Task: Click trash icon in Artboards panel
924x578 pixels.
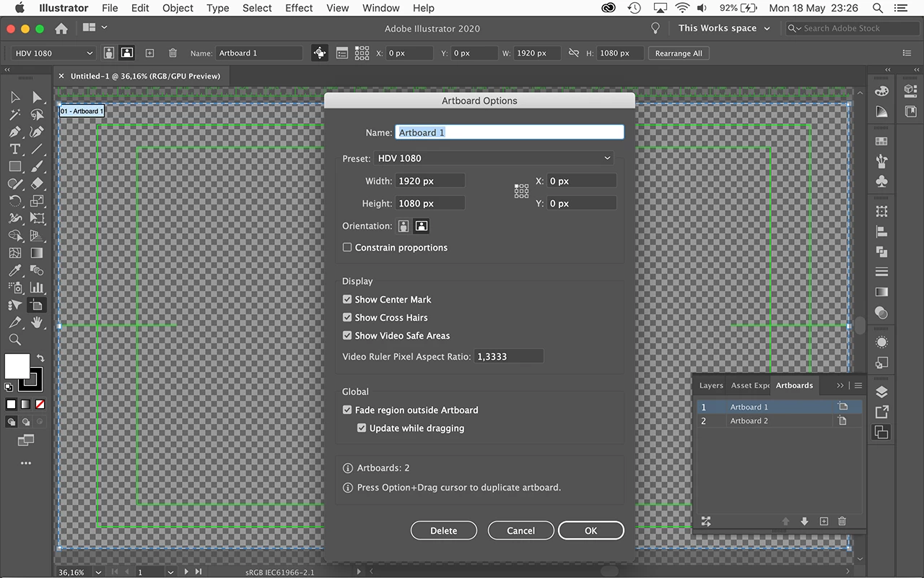Action: 842,522
